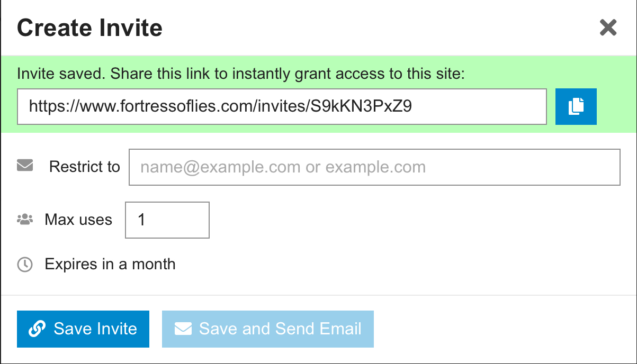637x364 pixels.
Task: Save the invite with Save Invite button
Action: click(x=83, y=329)
